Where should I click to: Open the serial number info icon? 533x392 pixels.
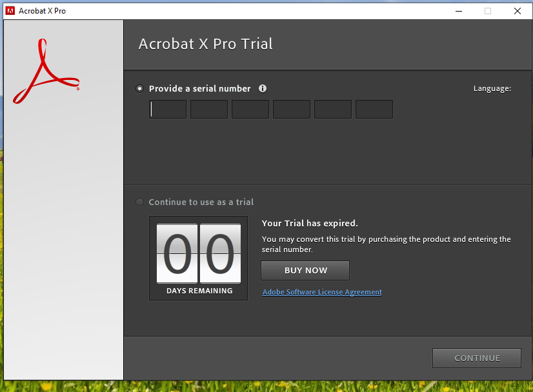coord(263,88)
